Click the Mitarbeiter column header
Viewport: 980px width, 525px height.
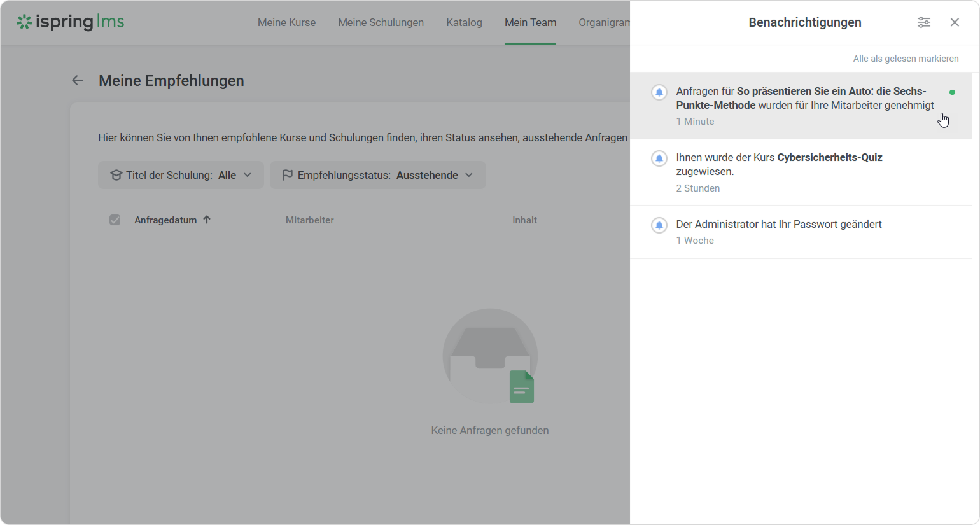point(309,220)
